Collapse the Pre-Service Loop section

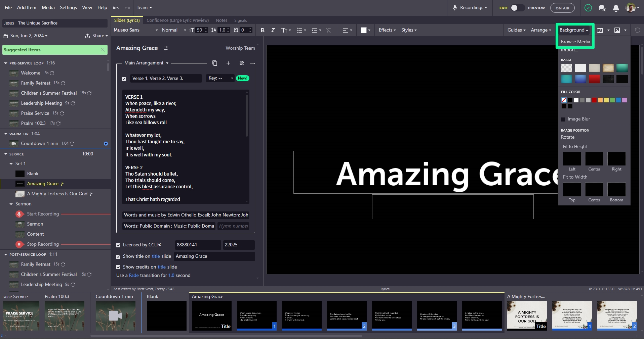(x=6, y=63)
